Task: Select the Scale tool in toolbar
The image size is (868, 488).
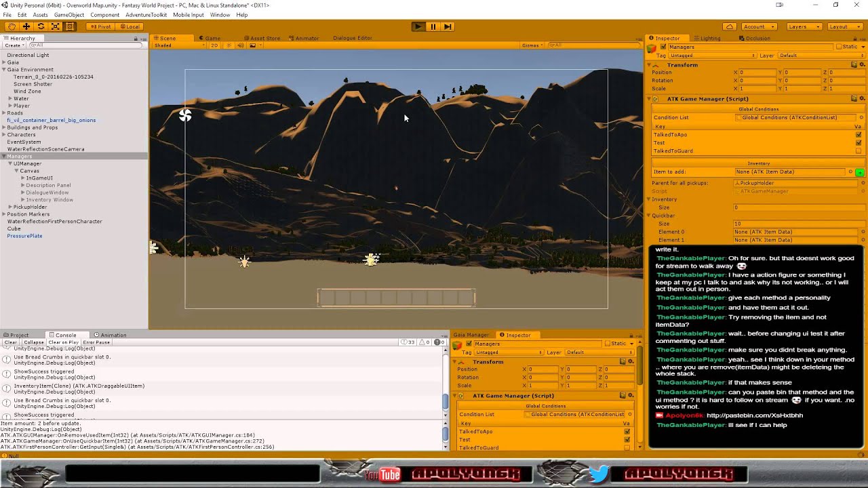Action: 55,26
